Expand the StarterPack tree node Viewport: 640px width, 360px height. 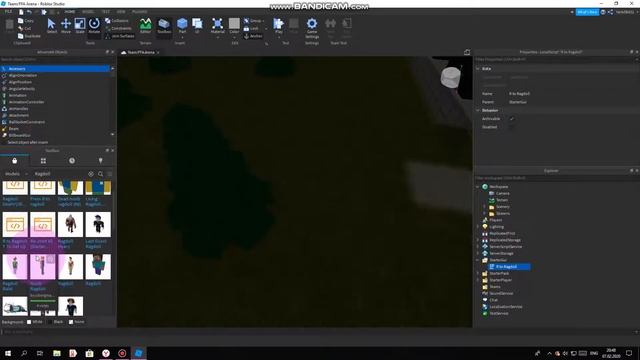478,273
